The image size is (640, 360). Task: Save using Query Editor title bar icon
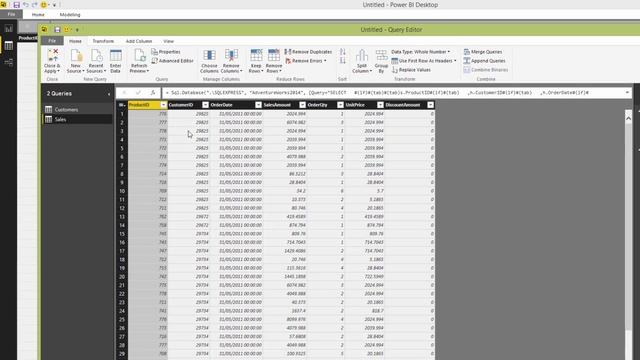click(x=57, y=29)
